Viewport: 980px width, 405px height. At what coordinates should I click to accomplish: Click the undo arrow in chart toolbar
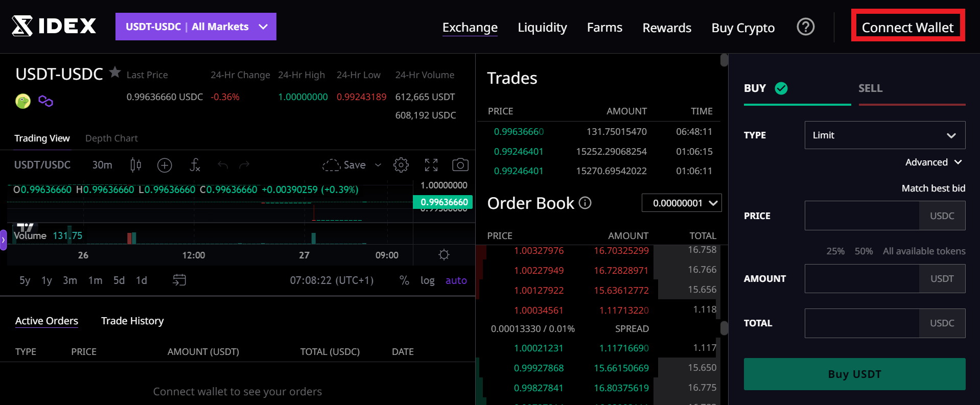pyautogui.click(x=223, y=165)
